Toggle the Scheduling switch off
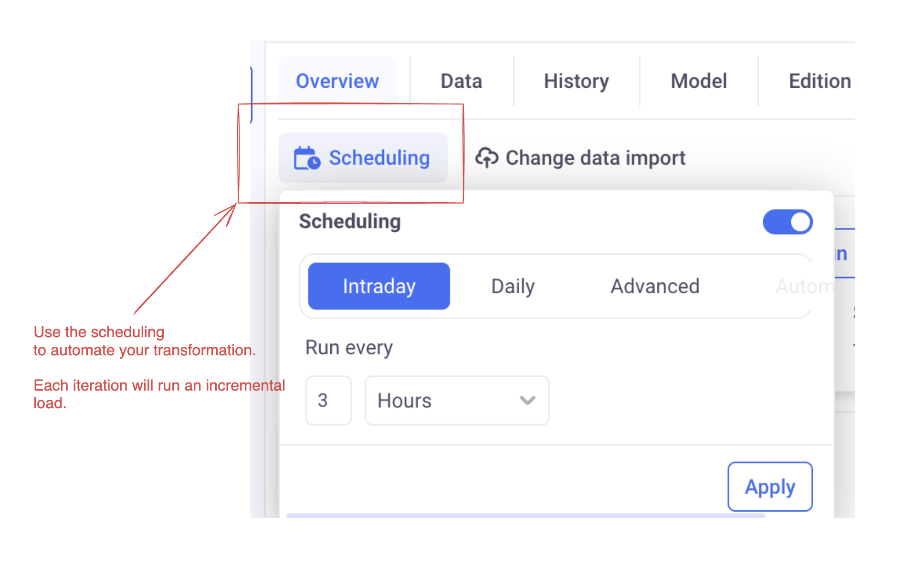 click(x=787, y=222)
